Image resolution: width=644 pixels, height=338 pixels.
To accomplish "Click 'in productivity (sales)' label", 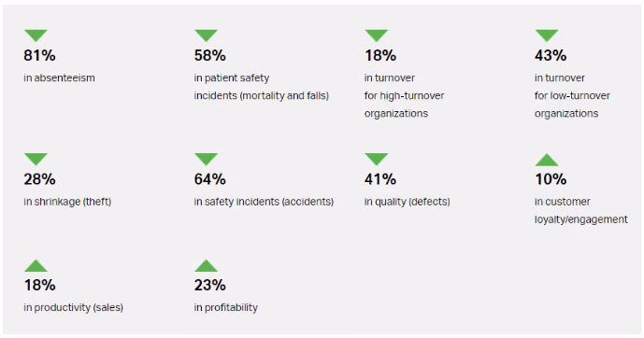I will 74,307.
